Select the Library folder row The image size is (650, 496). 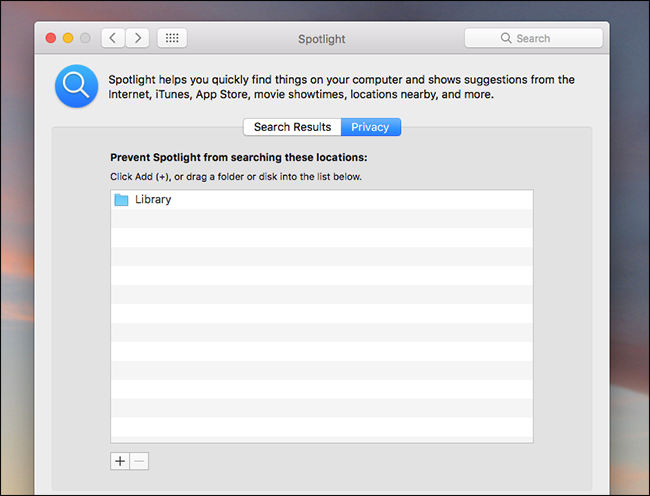coord(322,200)
